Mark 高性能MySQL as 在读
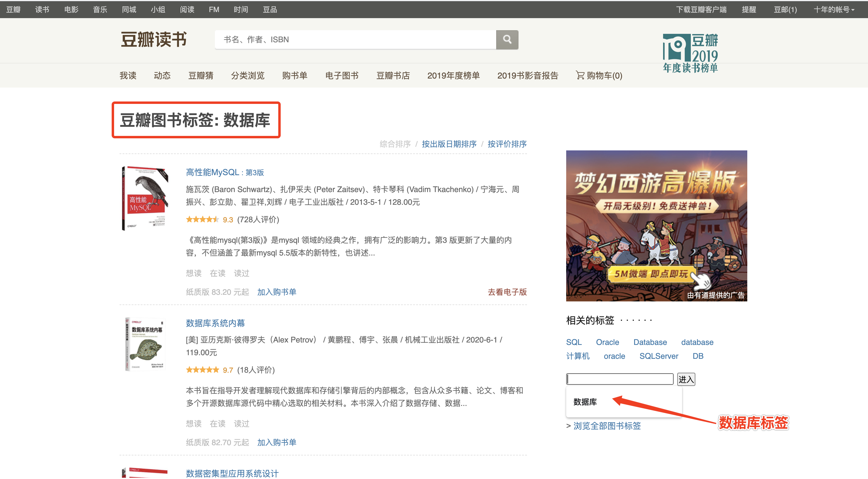The height and width of the screenshot is (479, 868). 217,273
